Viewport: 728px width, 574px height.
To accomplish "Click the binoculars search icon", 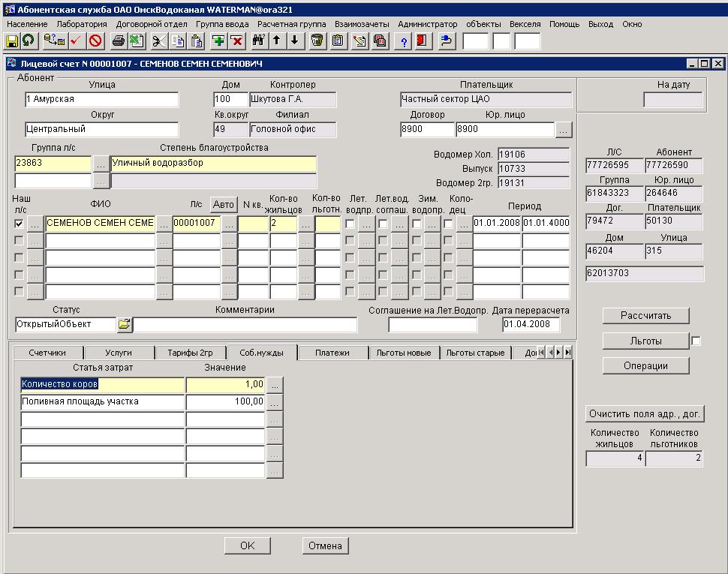I will tap(258, 41).
